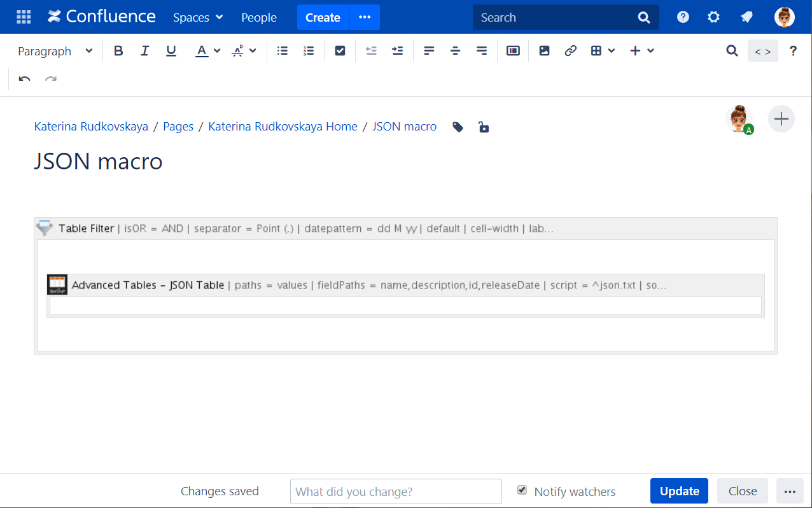Open the Spaces menu

pyautogui.click(x=198, y=17)
